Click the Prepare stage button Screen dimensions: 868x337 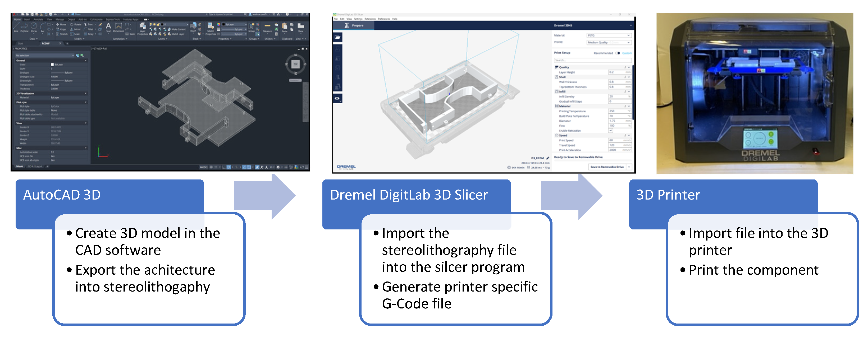pyautogui.click(x=354, y=26)
